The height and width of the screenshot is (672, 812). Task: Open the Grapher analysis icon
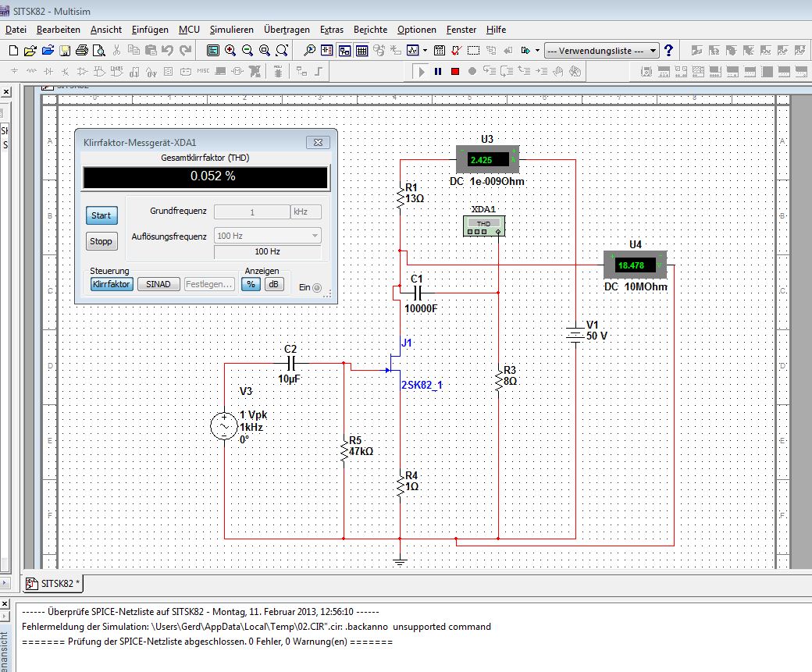tap(413, 50)
